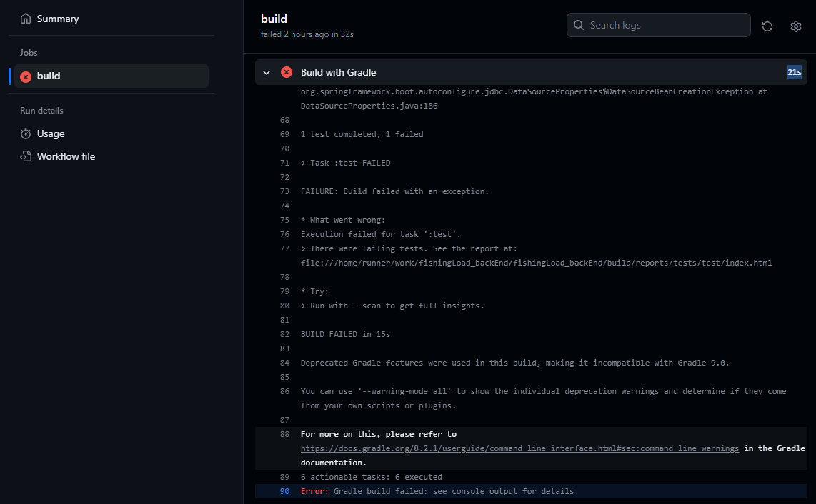This screenshot has height=504, width=816.
Task: Click the Summary home icon
Action: 26,19
